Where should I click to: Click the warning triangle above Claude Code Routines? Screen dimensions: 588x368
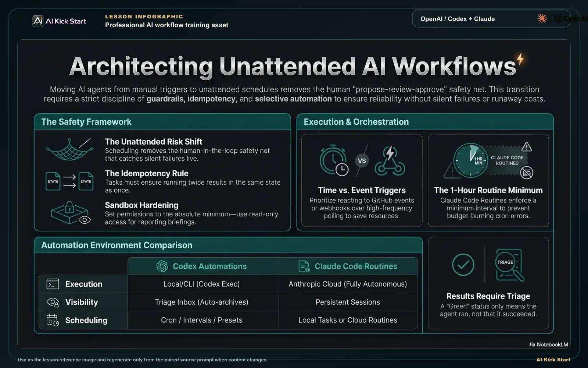coord(527,147)
